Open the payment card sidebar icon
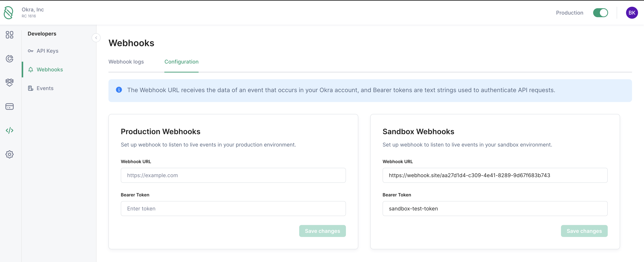Image resolution: width=644 pixels, height=262 pixels. 10,107
